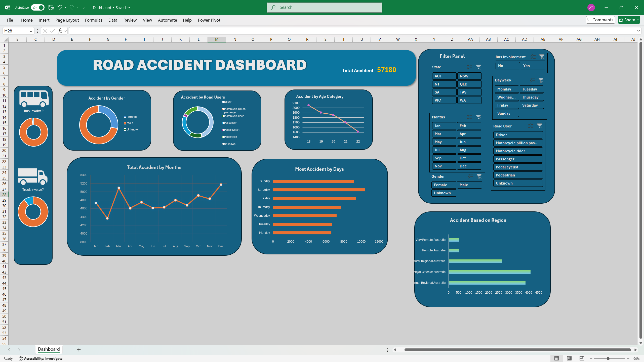Open the Comments pane button
The height and width of the screenshot is (362, 644).
click(600, 20)
